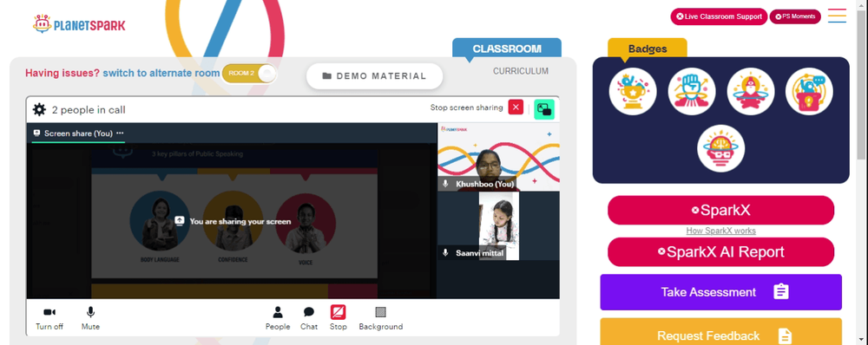Viewport: 868px width, 345px height.
Task: Open call settings gear icon
Action: (39, 109)
